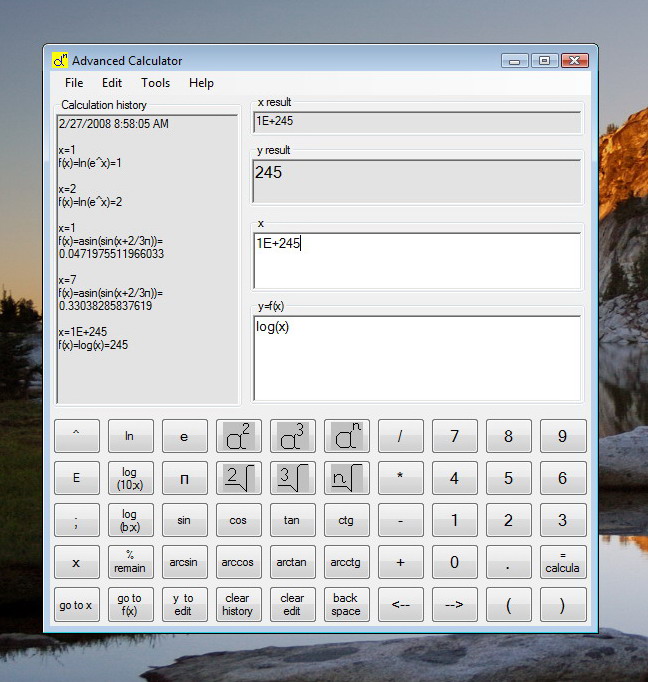
Task: Insert the arcctg function
Action: coord(346,562)
